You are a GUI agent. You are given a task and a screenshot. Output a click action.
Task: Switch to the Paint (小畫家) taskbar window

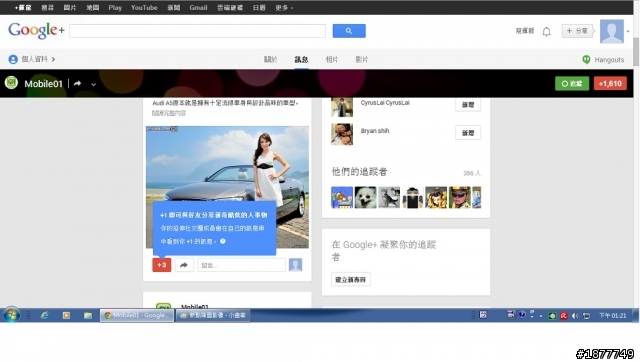[x=213, y=315]
